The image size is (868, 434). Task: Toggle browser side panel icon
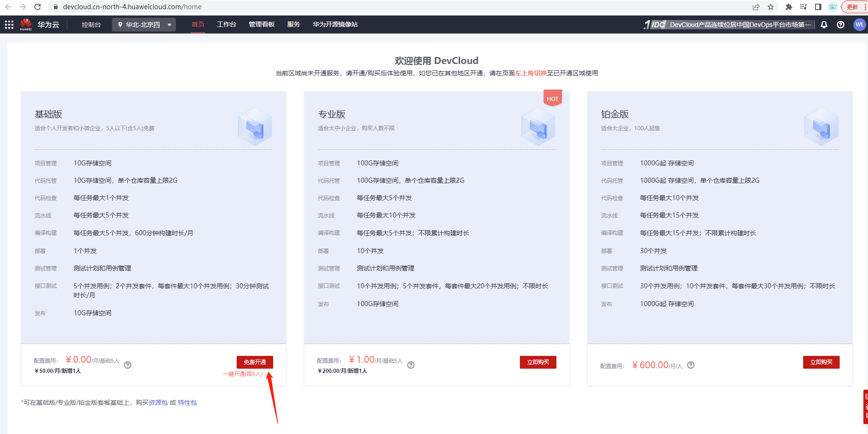(x=818, y=7)
